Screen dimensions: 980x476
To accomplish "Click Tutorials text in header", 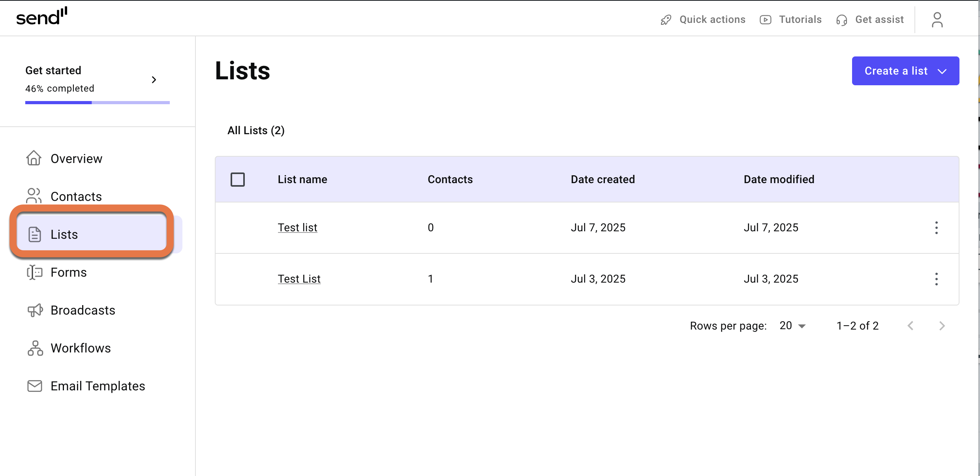I will [800, 20].
